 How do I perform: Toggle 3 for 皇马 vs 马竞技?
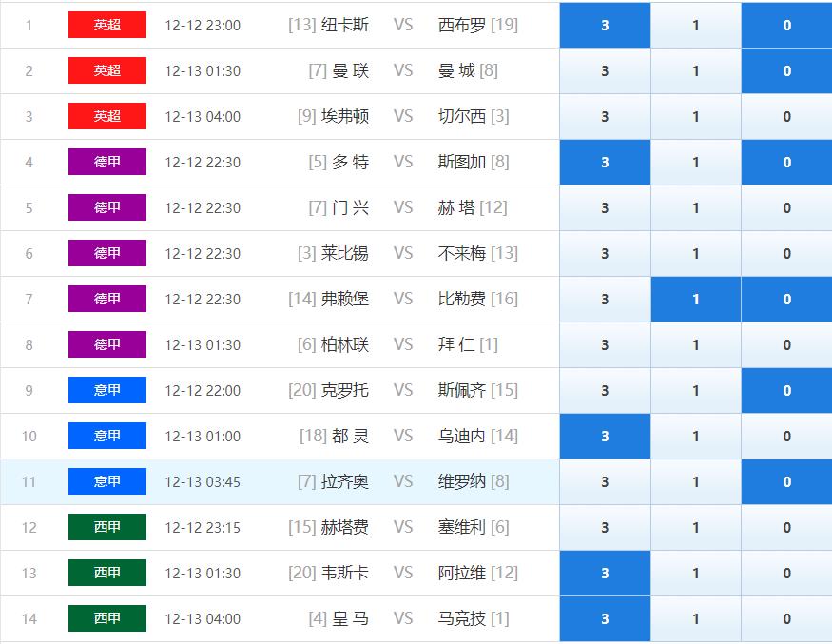pyautogui.click(x=605, y=618)
